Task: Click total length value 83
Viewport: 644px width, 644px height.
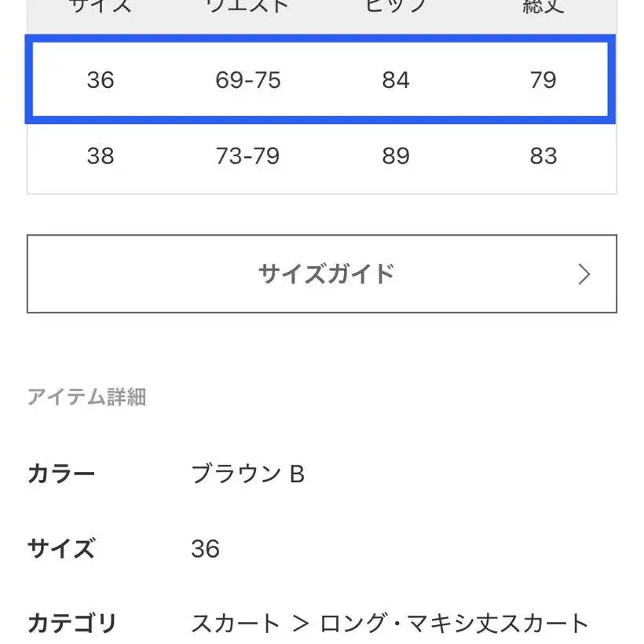Action: pyautogui.click(x=543, y=156)
